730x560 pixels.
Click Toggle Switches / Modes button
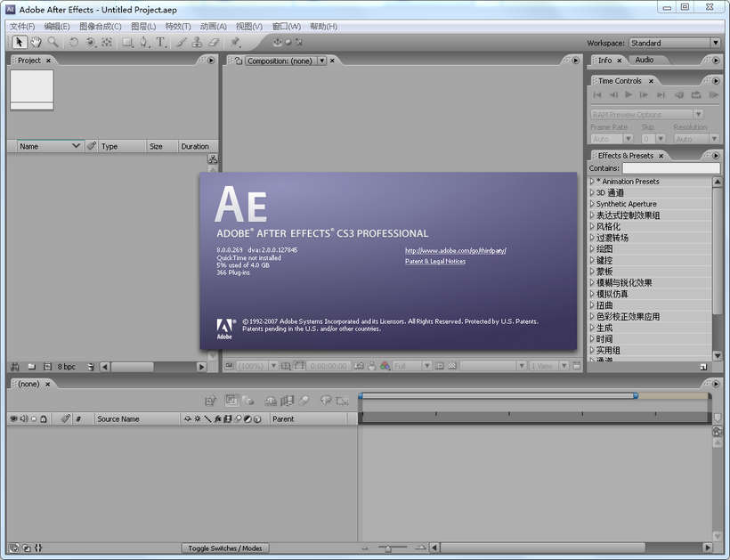225,548
